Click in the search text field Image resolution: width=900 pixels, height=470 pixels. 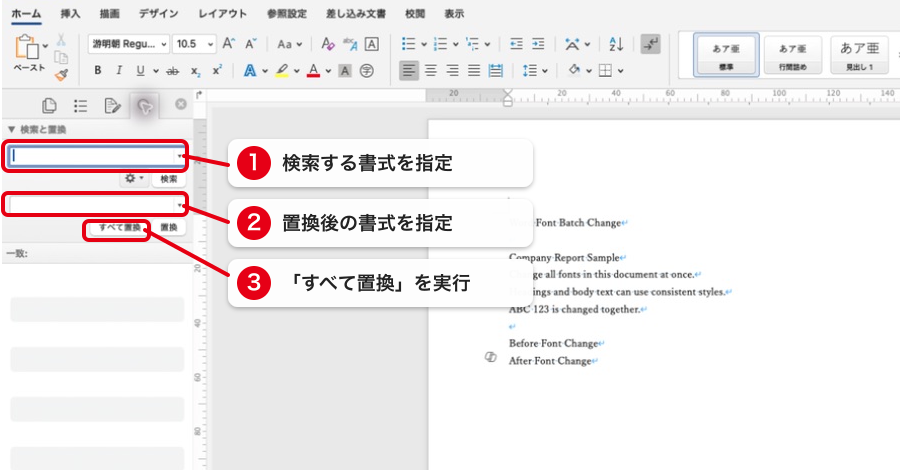tap(92, 156)
